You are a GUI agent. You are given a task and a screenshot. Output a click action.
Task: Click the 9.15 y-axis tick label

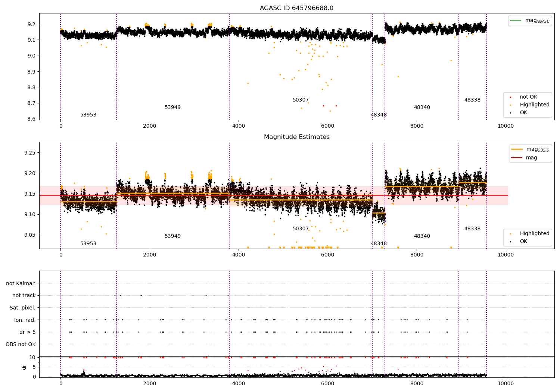pos(30,194)
